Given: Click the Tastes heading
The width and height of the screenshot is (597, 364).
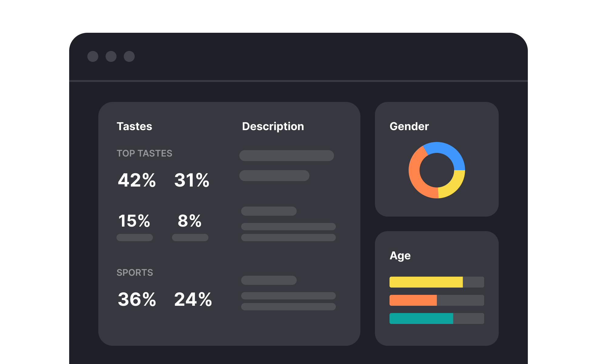Looking at the screenshot, I should [134, 126].
